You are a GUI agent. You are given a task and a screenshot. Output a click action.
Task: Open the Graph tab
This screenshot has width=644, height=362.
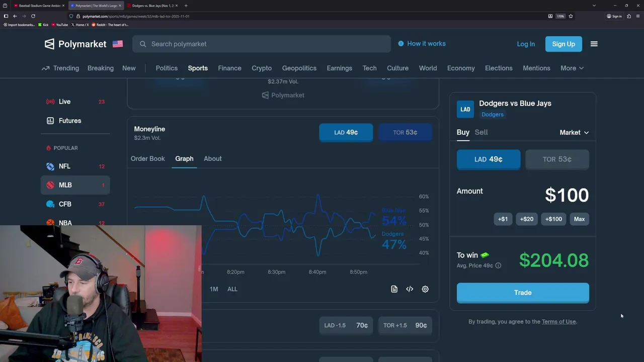[184, 158]
